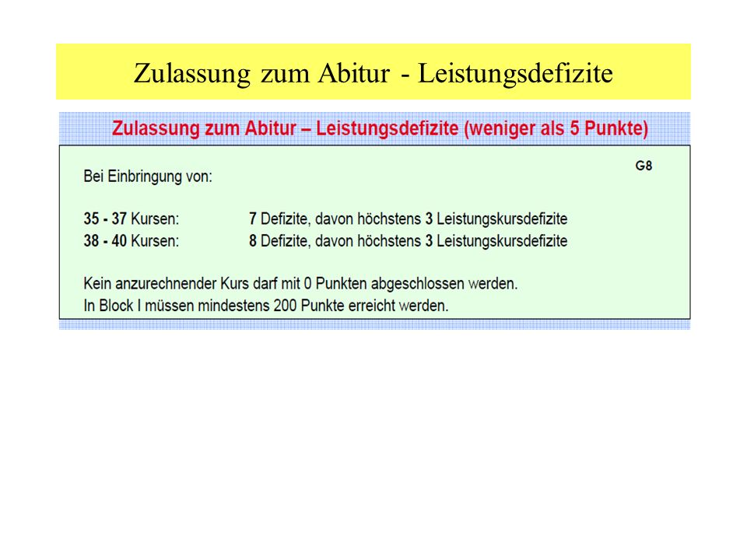747x560 pixels.
Task: Click the line starting '7 Defizite, davon höchstens'
Action: click(x=408, y=219)
